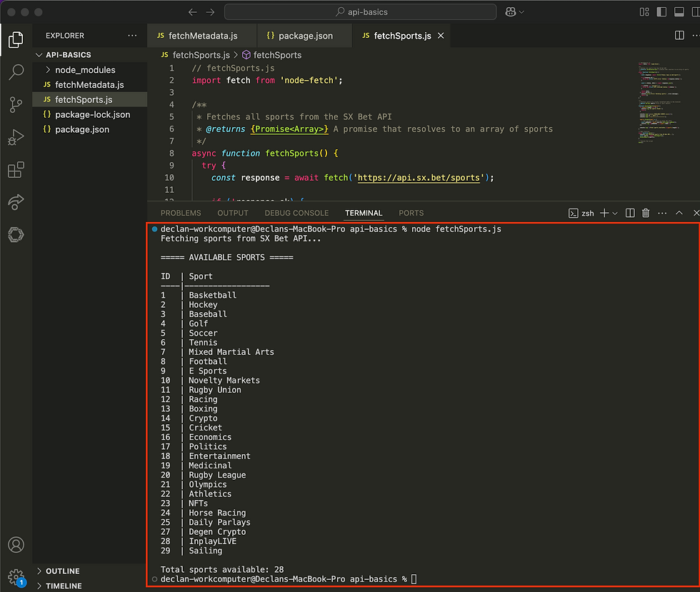Click '===== AVAILABLE SPORTS =====' in terminal output
700x592 pixels.
(x=227, y=257)
